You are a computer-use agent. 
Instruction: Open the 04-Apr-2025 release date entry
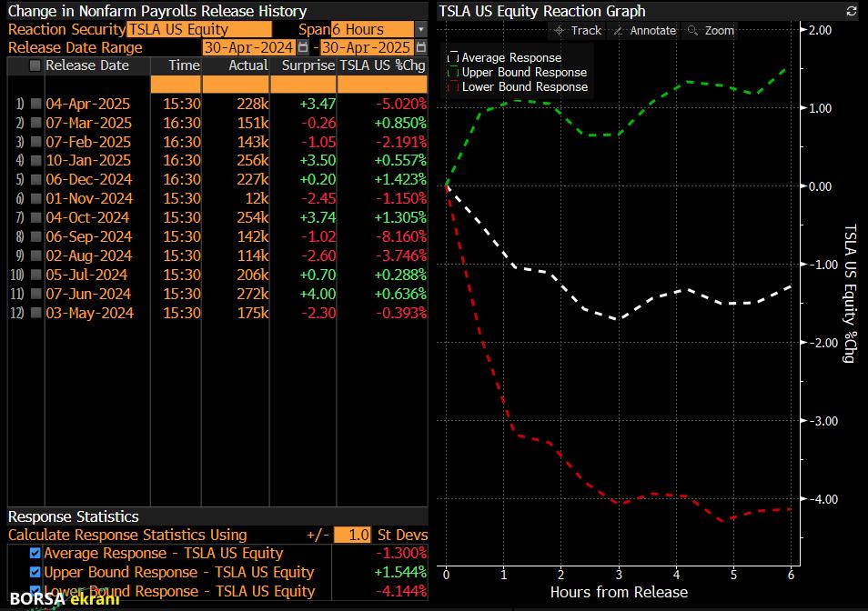click(88, 104)
